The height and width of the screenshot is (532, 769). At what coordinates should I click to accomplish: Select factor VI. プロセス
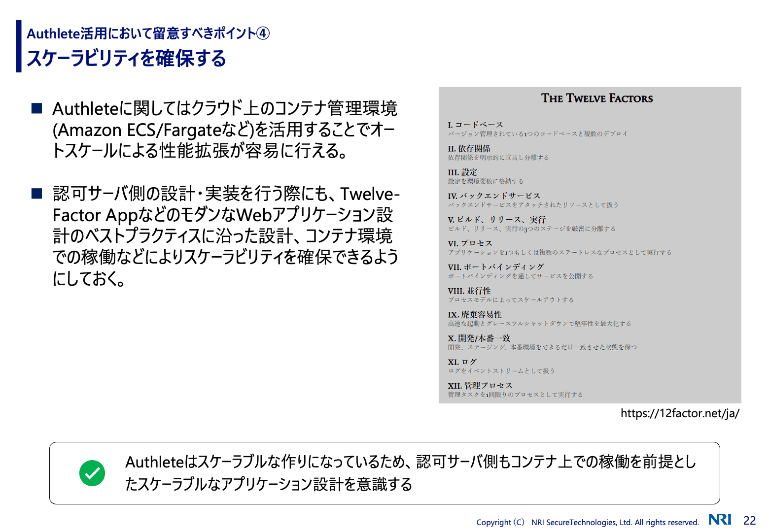tap(470, 243)
